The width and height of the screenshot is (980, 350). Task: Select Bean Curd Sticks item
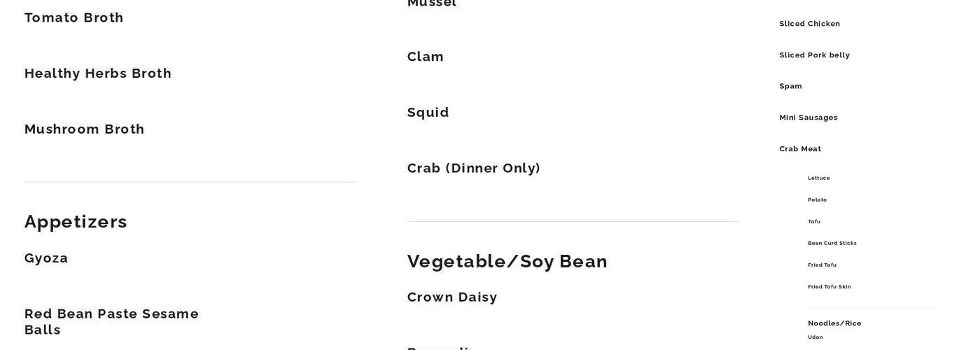(832, 244)
